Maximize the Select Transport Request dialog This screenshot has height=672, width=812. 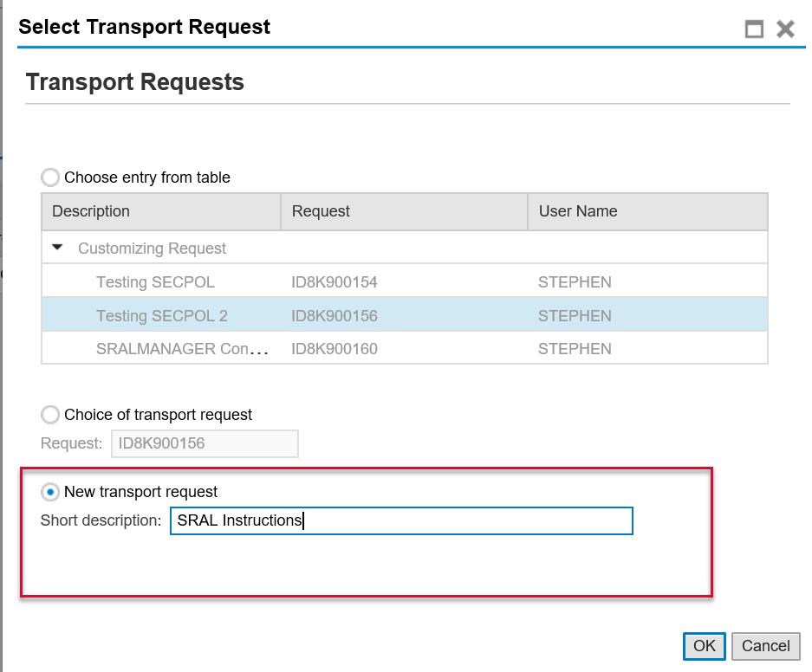tap(754, 29)
